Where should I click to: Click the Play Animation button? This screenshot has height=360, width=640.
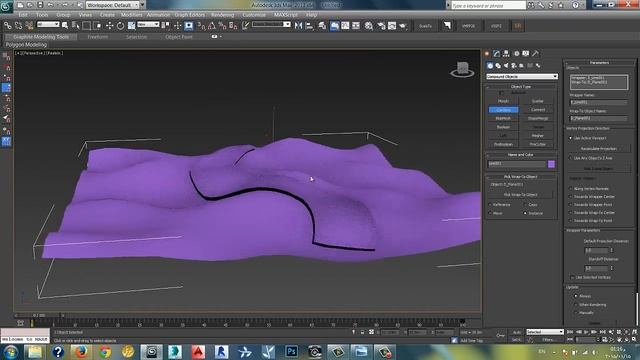pos(587,332)
